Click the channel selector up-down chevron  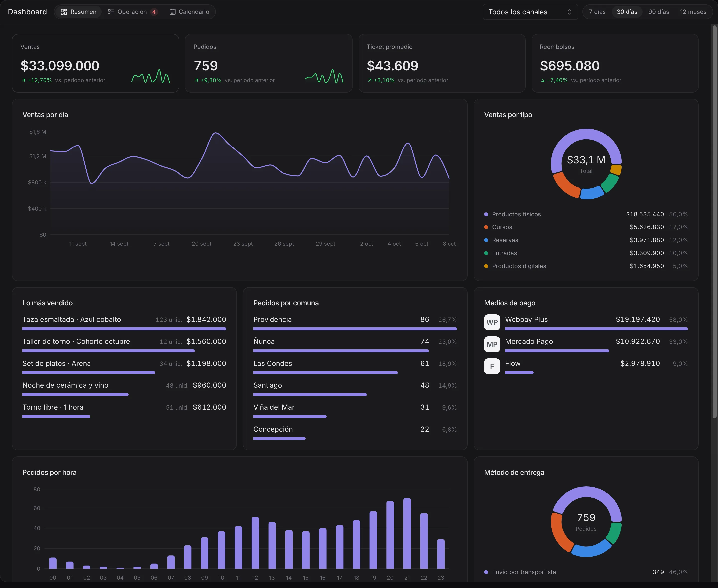[569, 12]
